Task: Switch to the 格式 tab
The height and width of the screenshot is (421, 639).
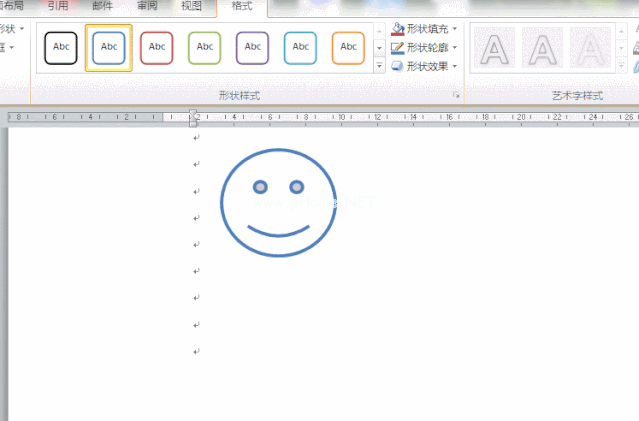Action: 242,6
